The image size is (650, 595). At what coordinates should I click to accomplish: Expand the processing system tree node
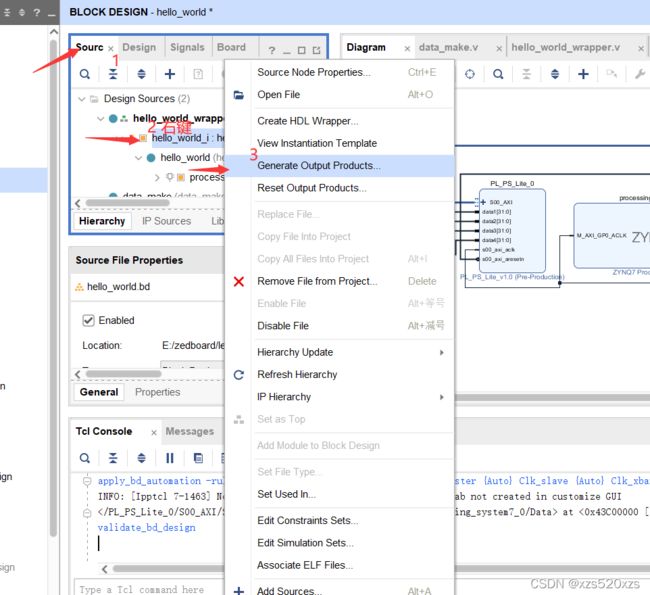[157, 178]
